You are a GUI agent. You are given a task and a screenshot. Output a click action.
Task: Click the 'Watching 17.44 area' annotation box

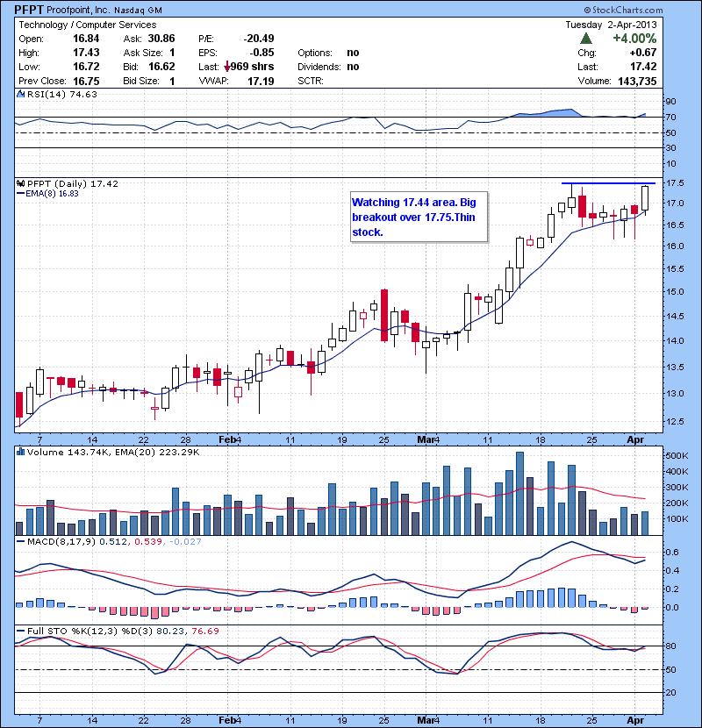[419, 217]
